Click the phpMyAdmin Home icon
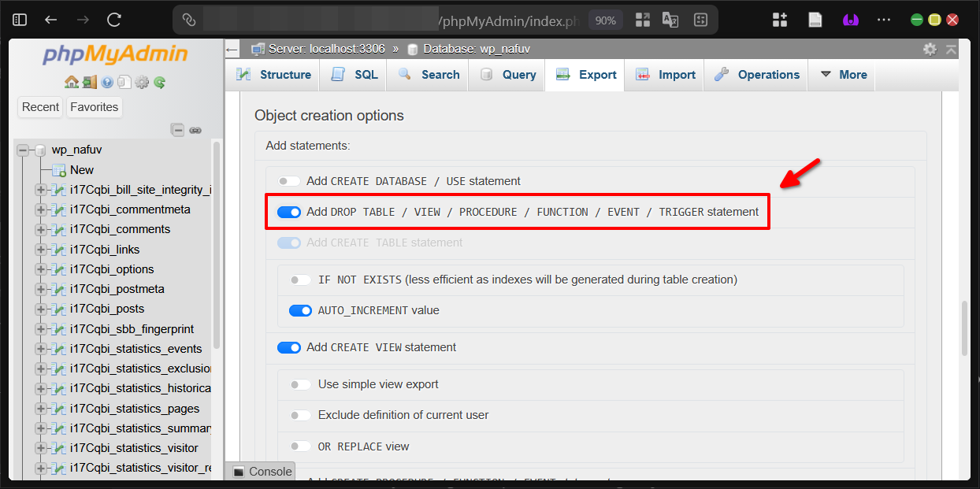 tap(71, 82)
